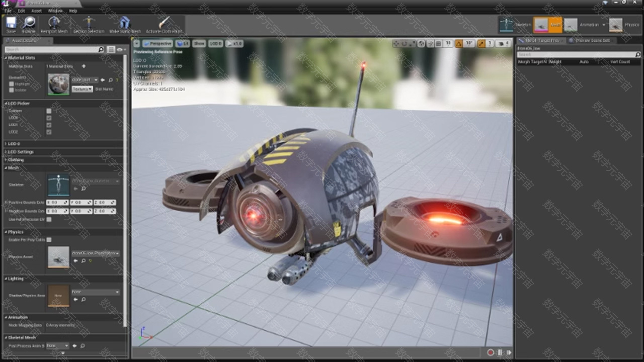Select translate gizmo in viewport toolbar
Screen dimensions: 644x362
click(x=396, y=44)
